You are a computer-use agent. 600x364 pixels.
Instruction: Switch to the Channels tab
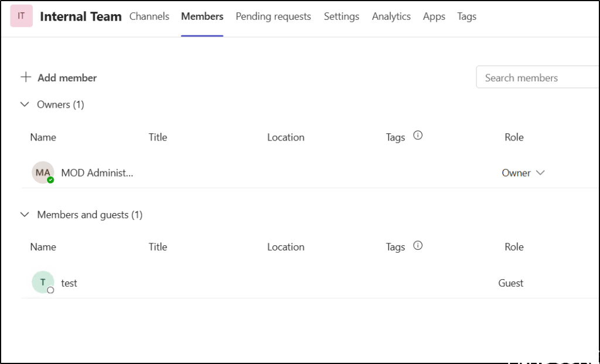tap(149, 16)
